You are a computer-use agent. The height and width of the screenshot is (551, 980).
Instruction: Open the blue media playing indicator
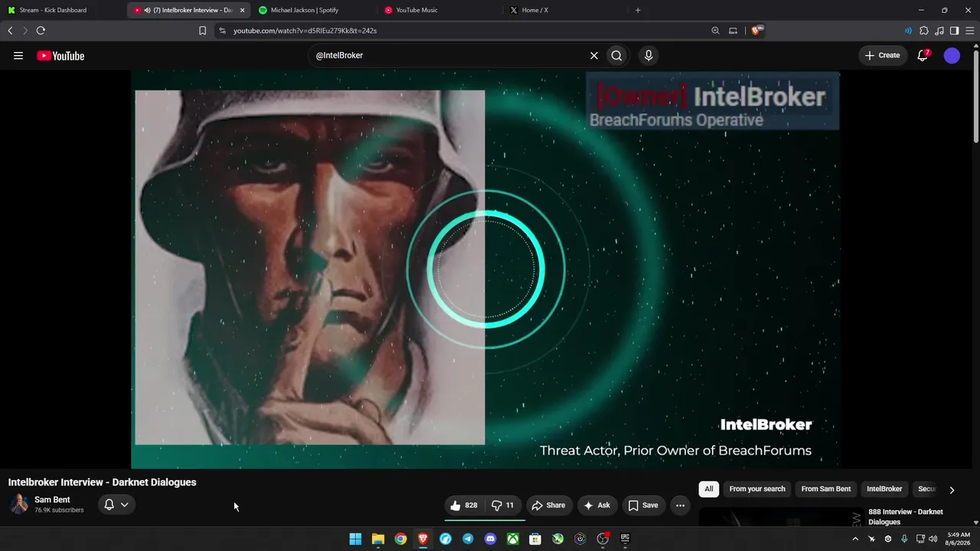[908, 31]
